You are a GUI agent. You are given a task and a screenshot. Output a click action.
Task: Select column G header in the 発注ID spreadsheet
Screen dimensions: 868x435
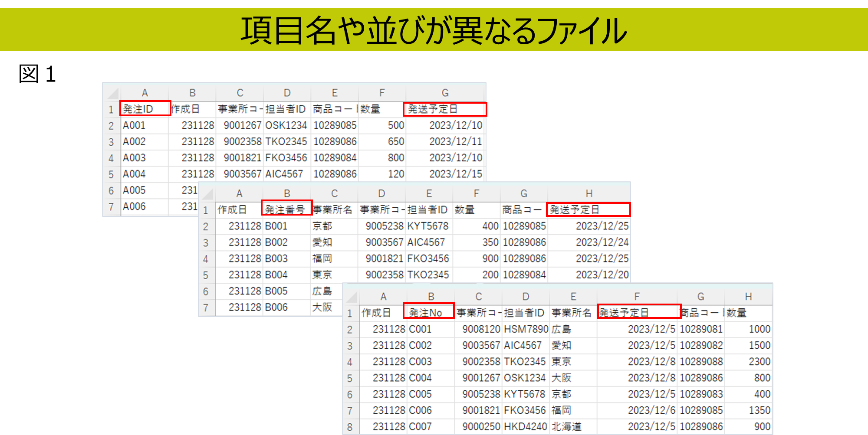445,93
